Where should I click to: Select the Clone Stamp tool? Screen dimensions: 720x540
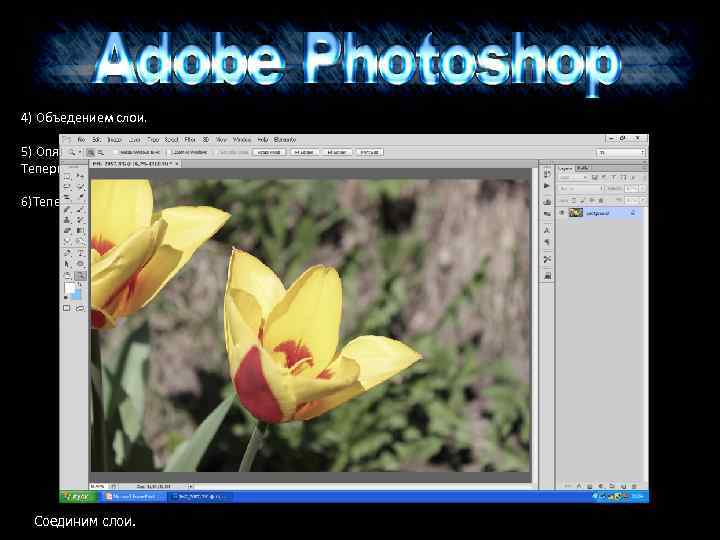click(67, 219)
